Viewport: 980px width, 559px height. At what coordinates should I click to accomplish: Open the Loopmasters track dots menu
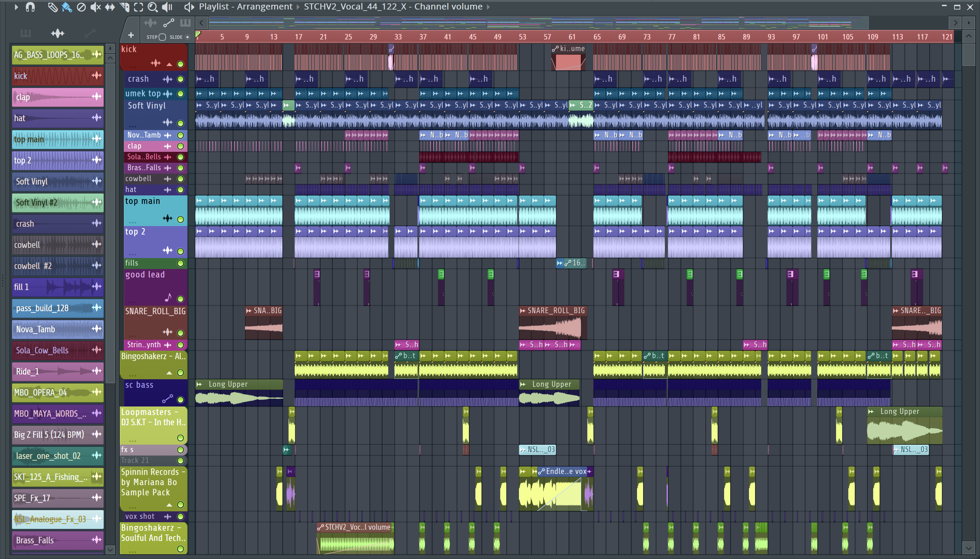tap(133, 441)
